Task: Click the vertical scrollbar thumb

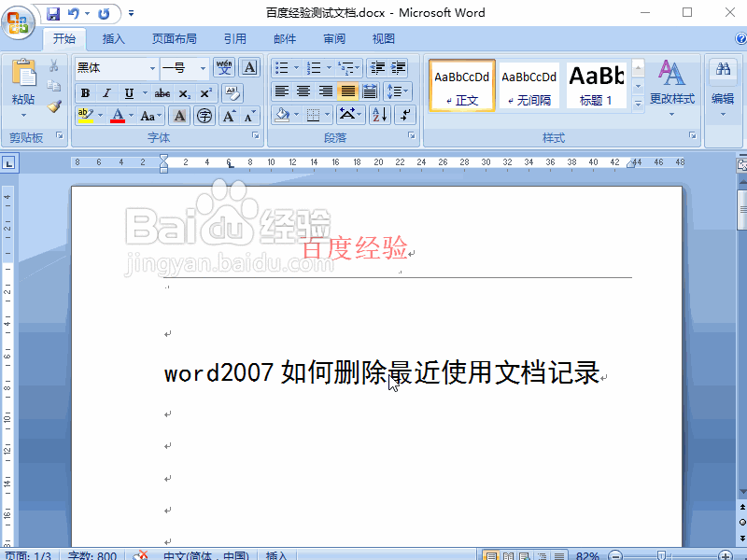Action: pyautogui.click(x=742, y=209)
